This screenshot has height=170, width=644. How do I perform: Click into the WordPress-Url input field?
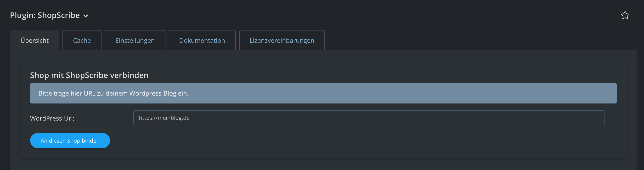[369, 118]
